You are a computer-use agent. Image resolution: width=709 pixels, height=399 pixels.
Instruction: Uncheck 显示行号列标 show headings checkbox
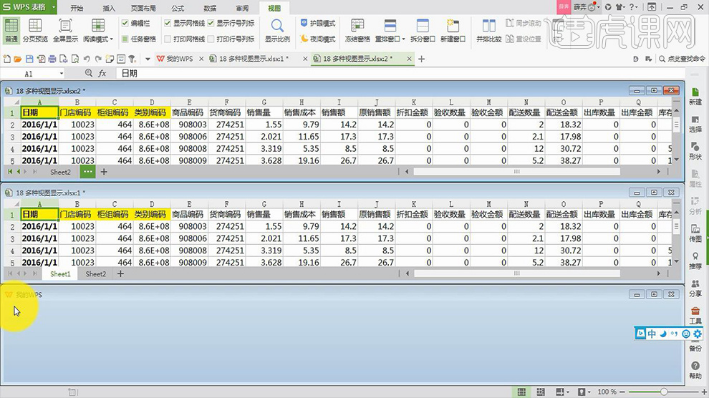click(x=211, y=23)
